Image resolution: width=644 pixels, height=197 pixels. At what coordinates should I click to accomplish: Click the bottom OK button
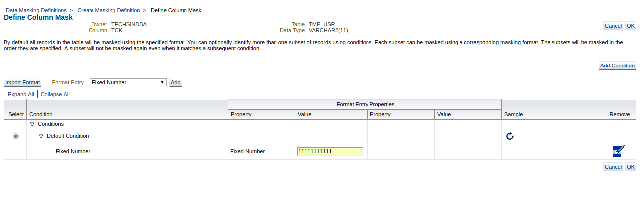point(631,167)
